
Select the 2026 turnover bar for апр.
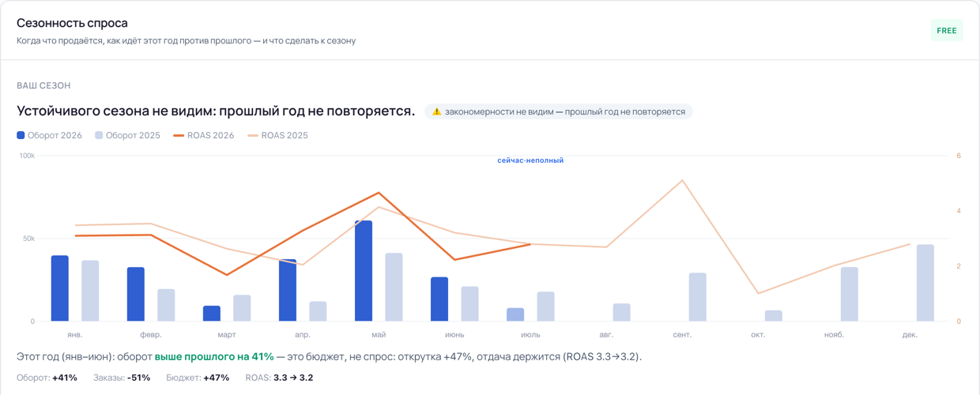pyautogui.click(x=288, y=290)
